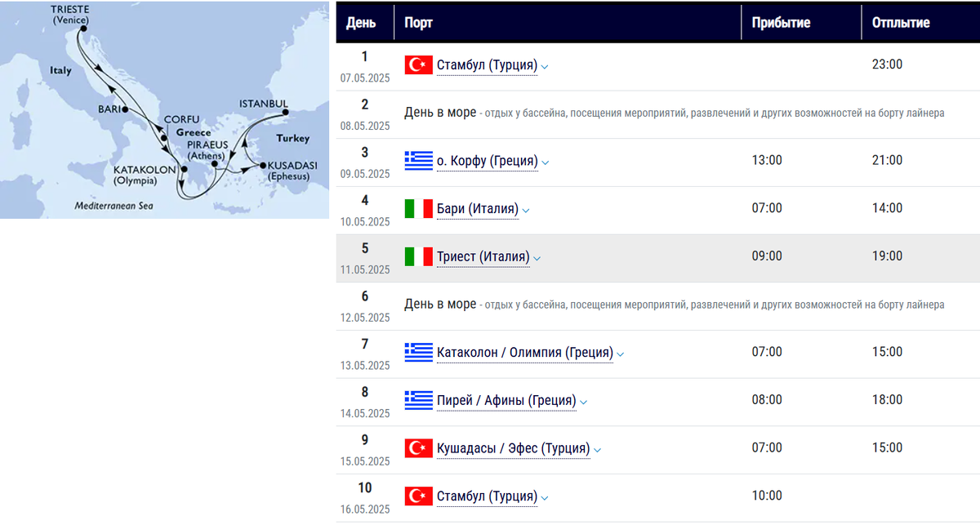The image size is (980, 525).
Task: Click День в море text on 08.05.2025
Action: click(440, 113)
